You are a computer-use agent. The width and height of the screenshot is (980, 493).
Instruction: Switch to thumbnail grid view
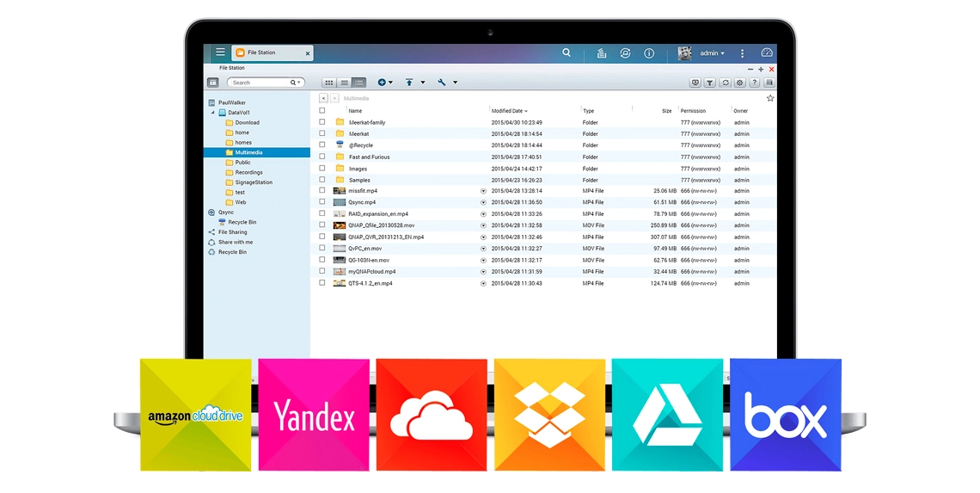(x=328, y=83)
